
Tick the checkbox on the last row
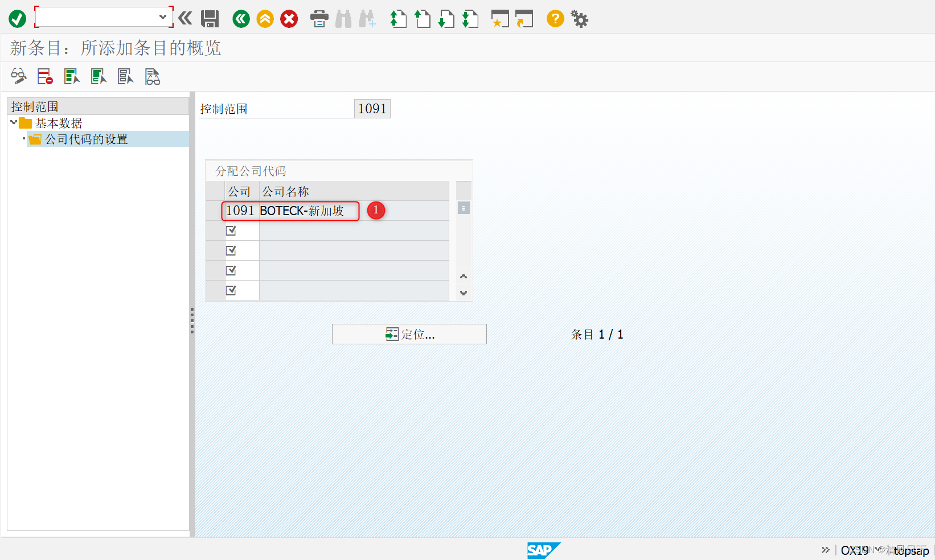pyautogui.click(x=231, y=290)
